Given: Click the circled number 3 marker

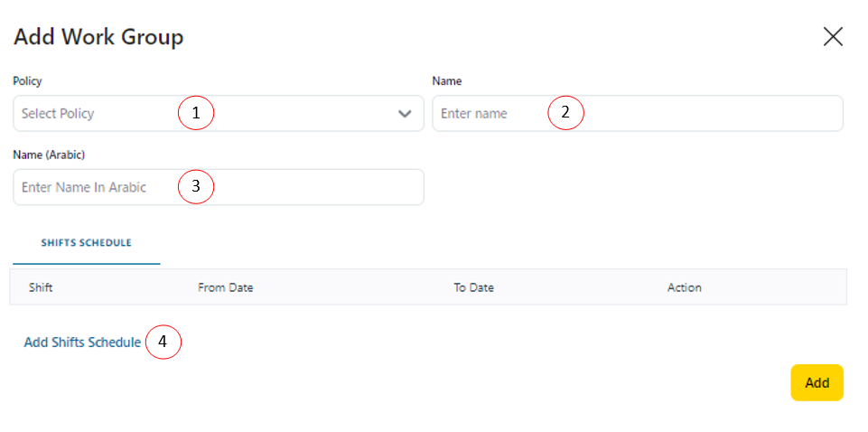Looking at the screenshot, I should (195, 187).
